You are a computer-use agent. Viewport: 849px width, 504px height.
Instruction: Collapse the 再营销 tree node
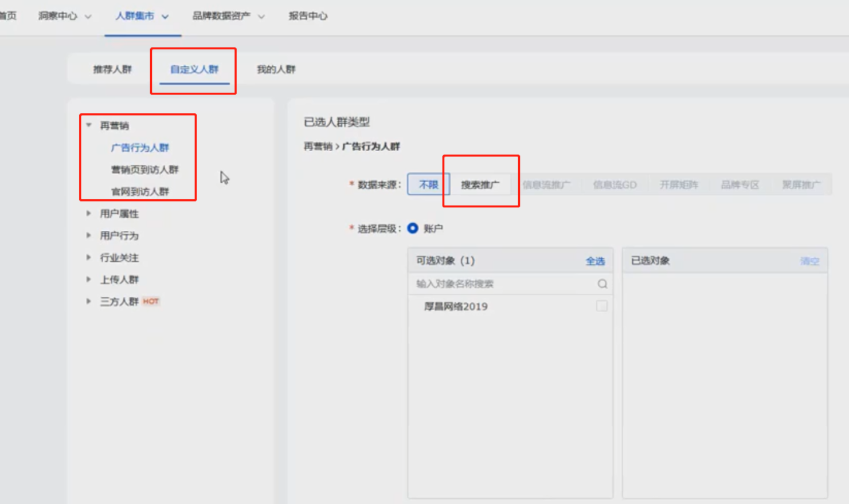(89, 125)
